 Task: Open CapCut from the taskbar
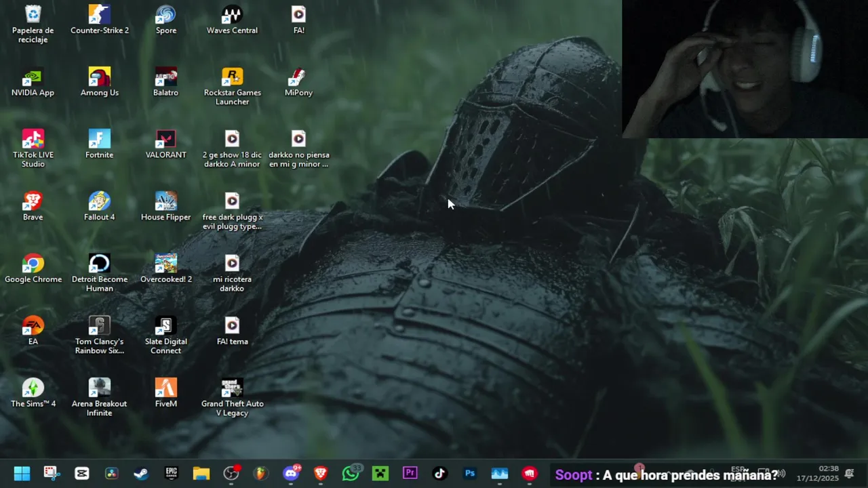[x=81, y=473]
